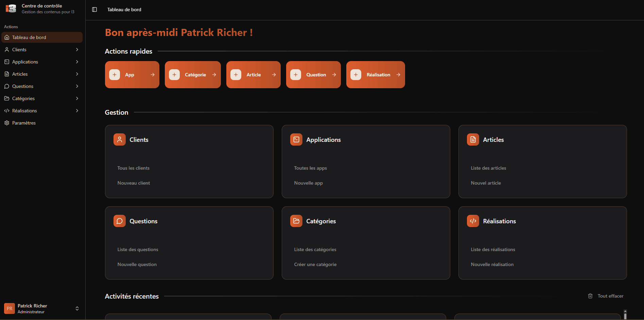Open Applications in the sidebar menu

pos(42,62)
